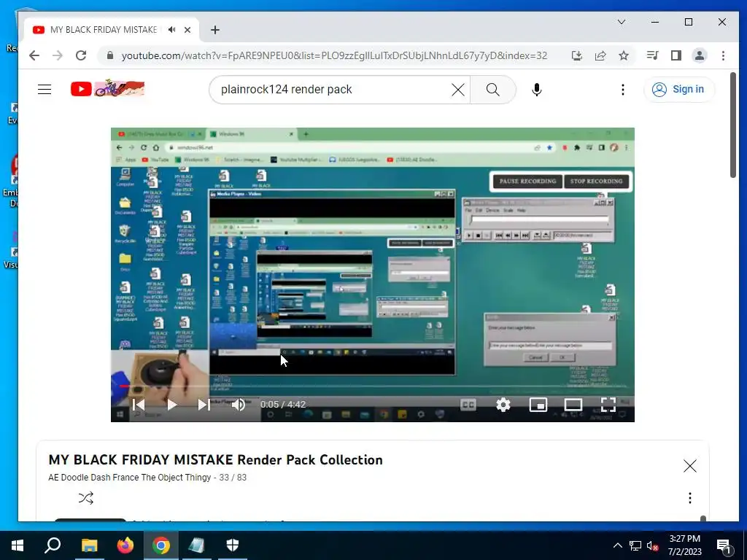Open the Windows Start menu

[18, 545]
